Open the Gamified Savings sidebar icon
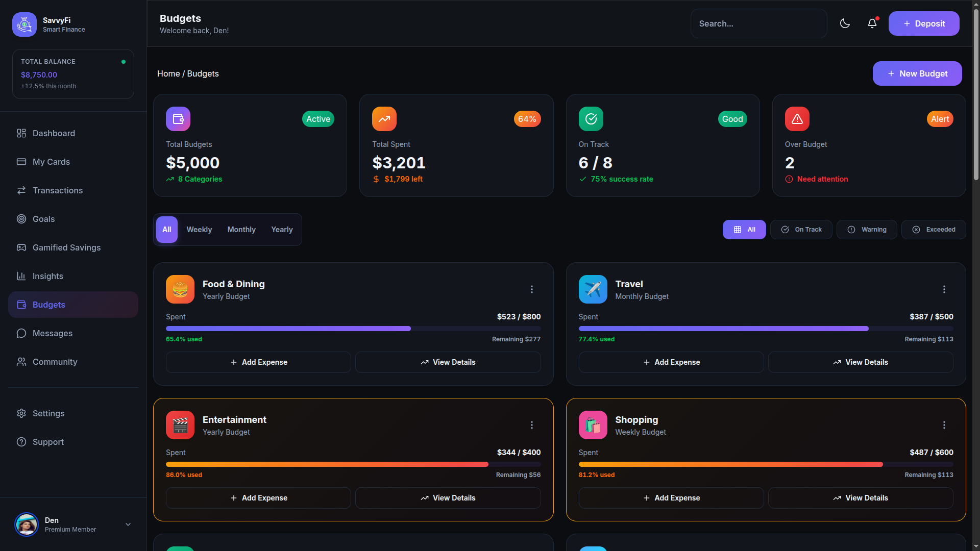Screen dimensions: 980x551 (x=21, y=247)
